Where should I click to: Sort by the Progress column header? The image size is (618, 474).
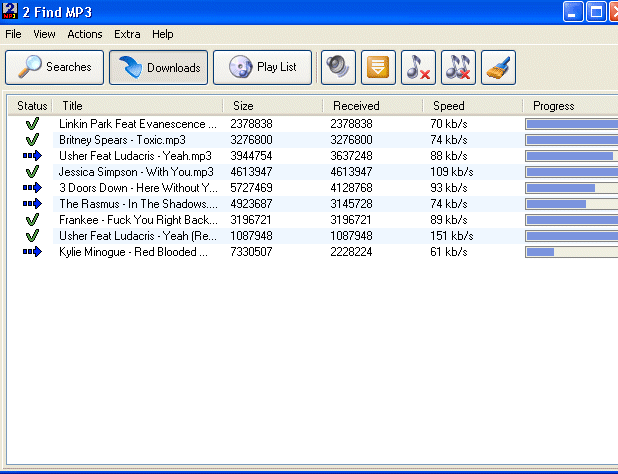point(570,106)
